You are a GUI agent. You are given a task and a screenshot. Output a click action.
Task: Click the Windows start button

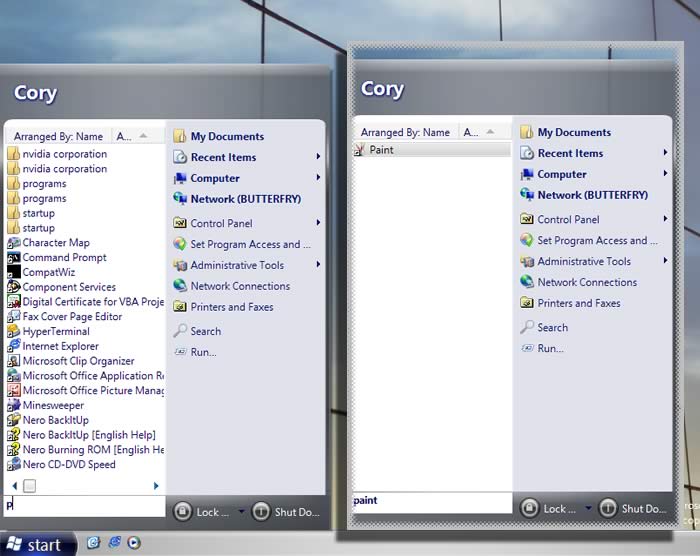[37, 544]
